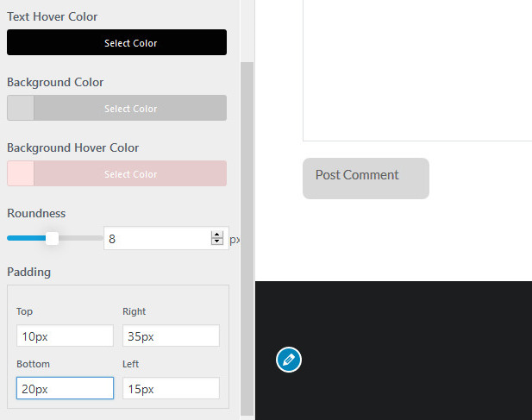This screenshot has height=420, width=532.
Task: Click the settings panel scrollbar thumb
Action: tap(247, 233)
